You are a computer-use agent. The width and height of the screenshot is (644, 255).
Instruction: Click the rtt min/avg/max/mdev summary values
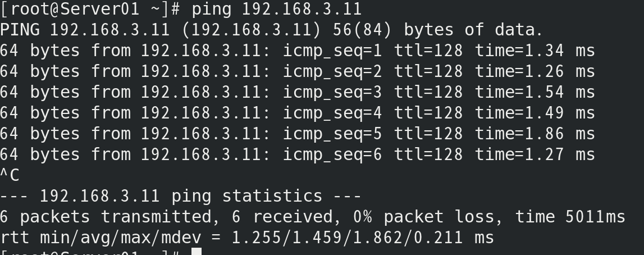tap(362, 238)
